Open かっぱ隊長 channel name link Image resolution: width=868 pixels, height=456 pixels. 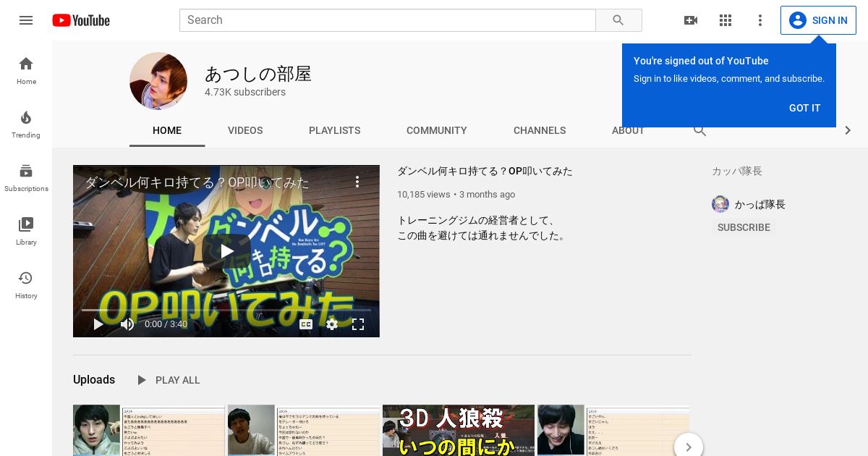pos(760,205)
